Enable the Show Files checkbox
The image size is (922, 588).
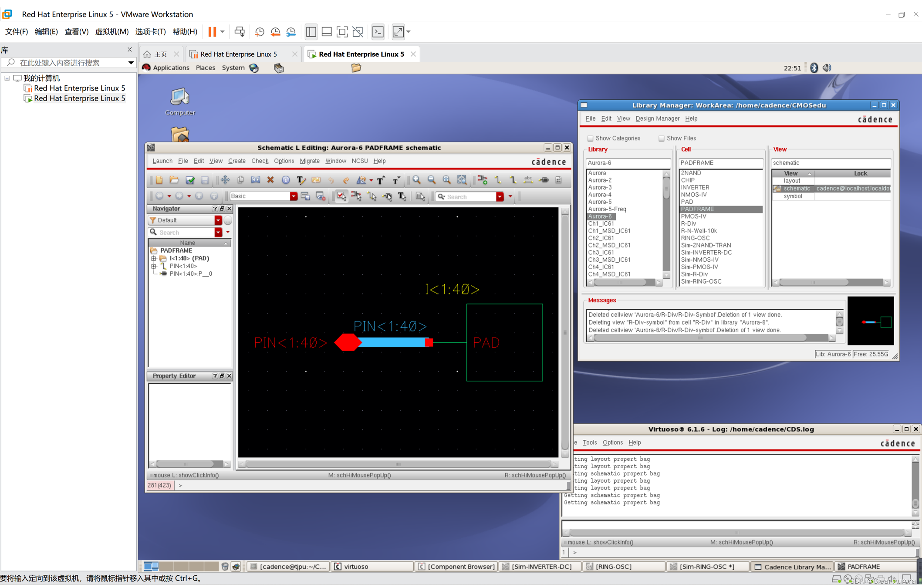pos(662,139)
